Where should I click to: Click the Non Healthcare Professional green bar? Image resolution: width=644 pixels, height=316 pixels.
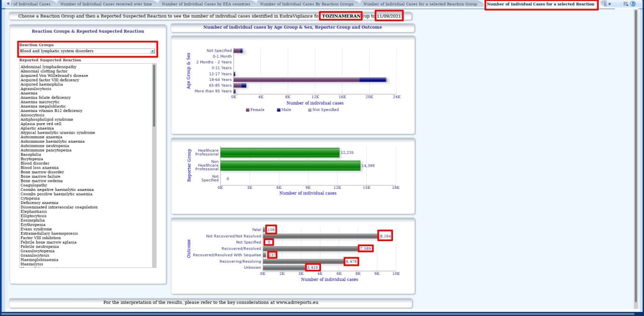point(290,166)
